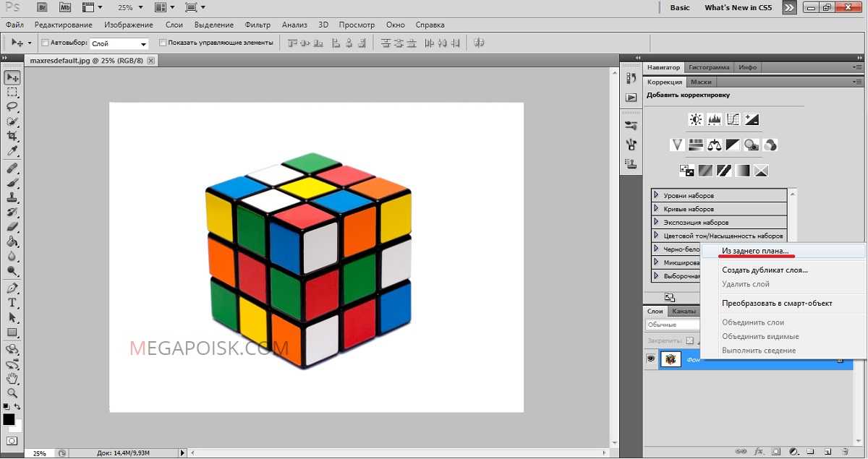Switch to the Гистограмма tab
This screenshot has width=868, height=459.
tap(709, 67)
